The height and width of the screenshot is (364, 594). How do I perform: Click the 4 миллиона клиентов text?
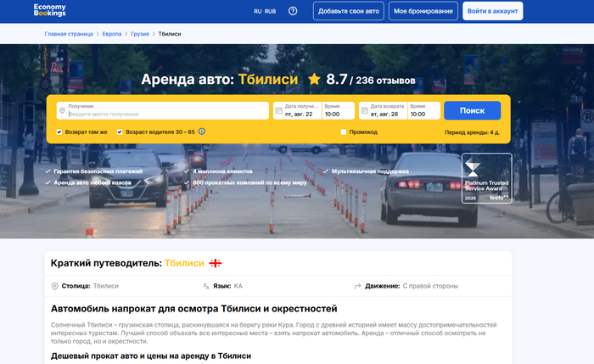pos(222,171)
